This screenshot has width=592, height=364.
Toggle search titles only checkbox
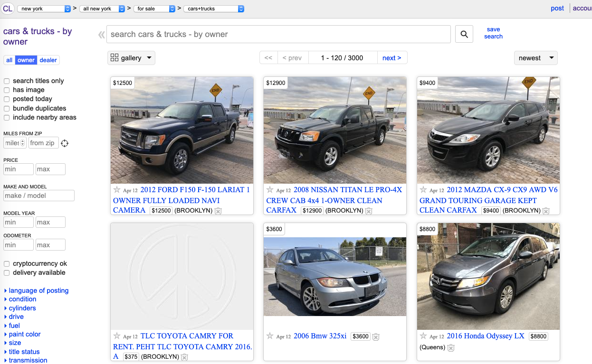pos(7,81)
